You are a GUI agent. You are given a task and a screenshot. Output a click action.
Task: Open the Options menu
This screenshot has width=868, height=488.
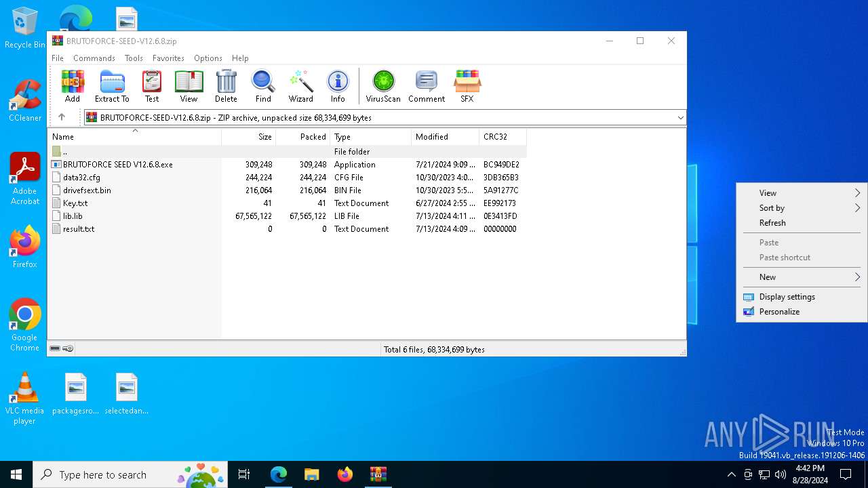click(208, 58)
